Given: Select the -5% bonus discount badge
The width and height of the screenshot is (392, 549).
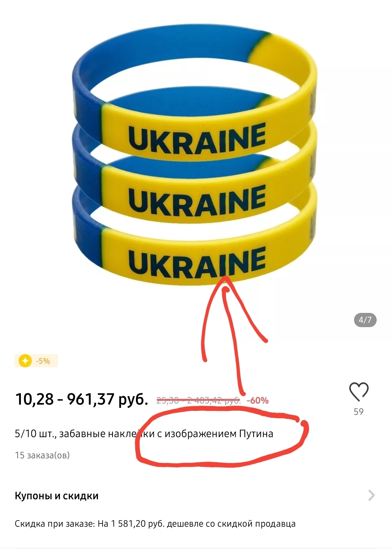Looking at the screenshot, I should [x=36, y=361].
